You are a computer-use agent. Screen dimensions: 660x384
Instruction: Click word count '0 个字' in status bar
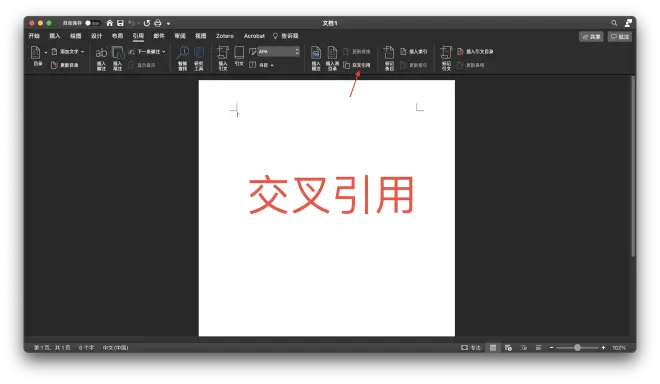[86, 348]
